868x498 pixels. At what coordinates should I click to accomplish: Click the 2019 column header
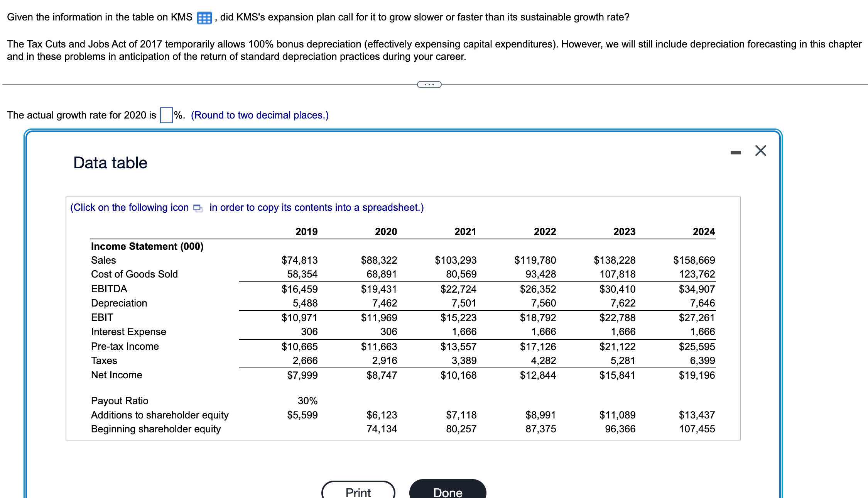(306, 231)
